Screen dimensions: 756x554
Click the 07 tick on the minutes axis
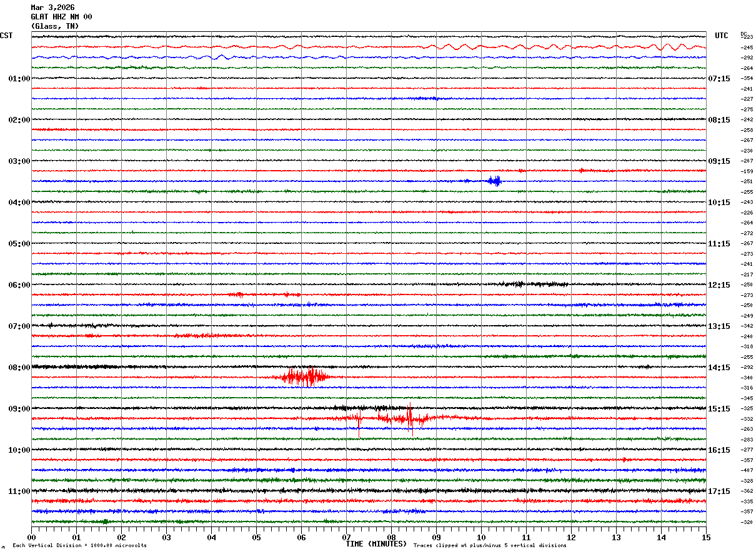tap(346, 537)
